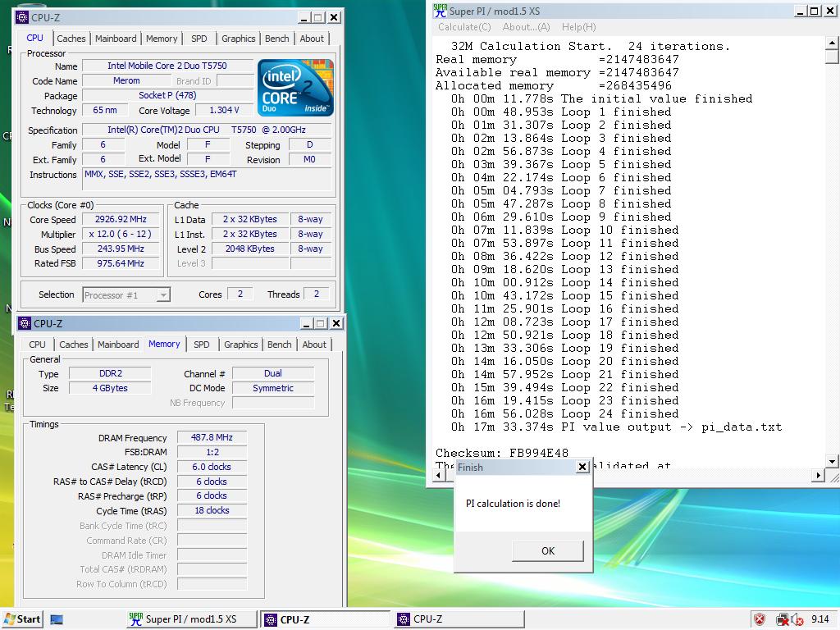Image resolution: width=840 pixels, height=630 pixels.
Task: Click Package value 'Socket P (478)'
Action: click(167, 95)
